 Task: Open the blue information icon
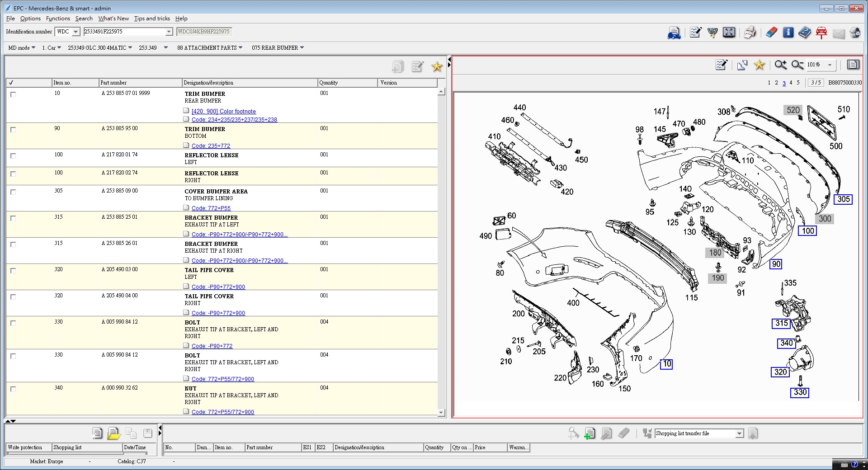tap(788, 33)
